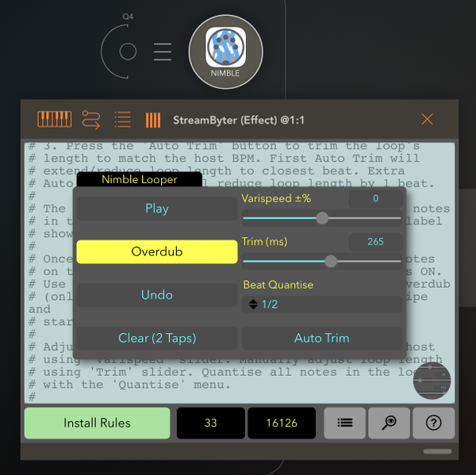Image resolution: width=476 pixels, height=475 pixels.
Task: Click the StreamByter (Effect) @1:1 title
Action: coord(239,121)
